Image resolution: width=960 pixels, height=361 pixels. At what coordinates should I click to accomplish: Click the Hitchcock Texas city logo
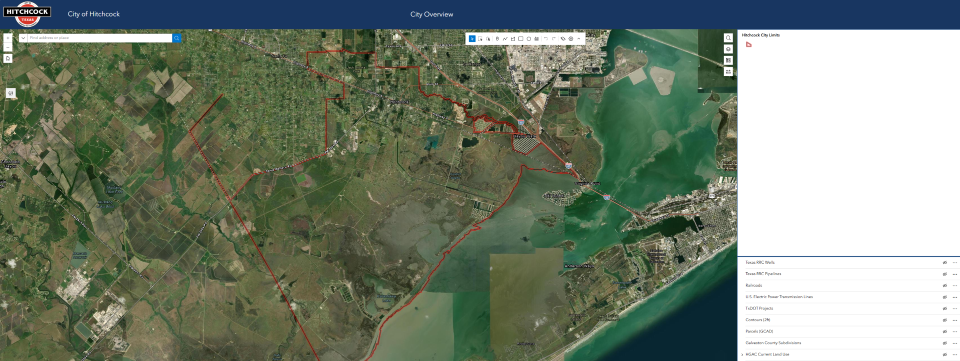pos(27,14)
